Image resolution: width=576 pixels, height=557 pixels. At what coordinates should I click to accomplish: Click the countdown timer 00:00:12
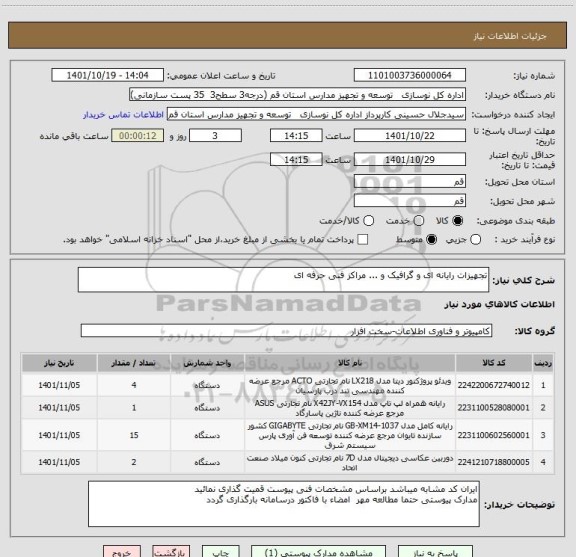[x=138, y=136]
